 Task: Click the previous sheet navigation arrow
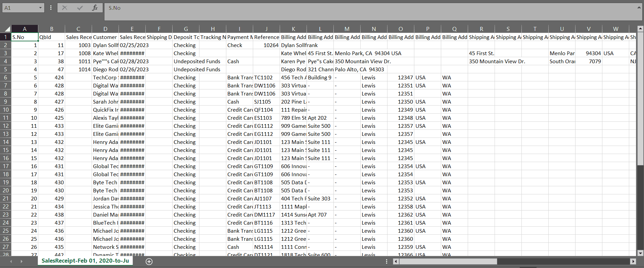click(11, 261)
